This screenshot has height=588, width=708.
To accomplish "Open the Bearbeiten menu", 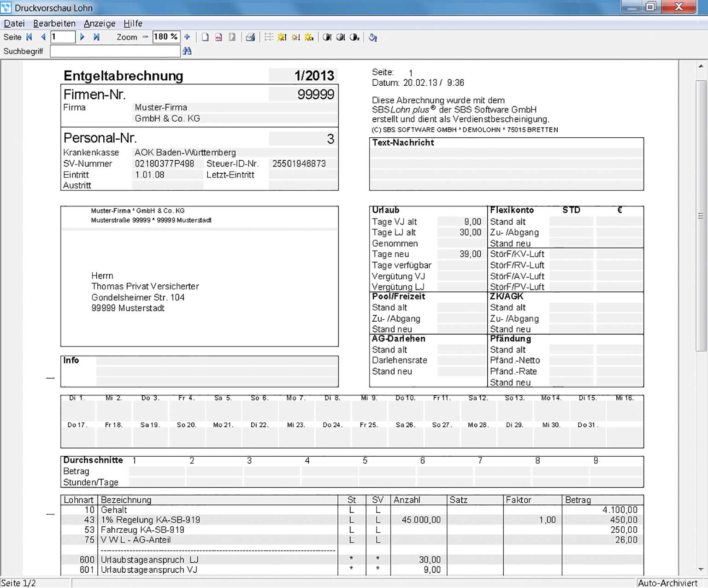I will (54, 24).
